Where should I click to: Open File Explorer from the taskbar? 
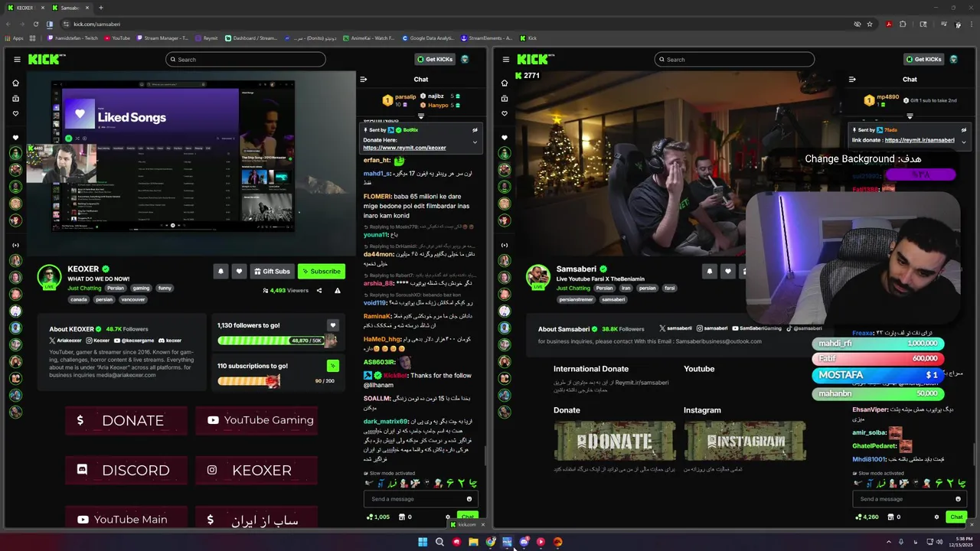473,542
